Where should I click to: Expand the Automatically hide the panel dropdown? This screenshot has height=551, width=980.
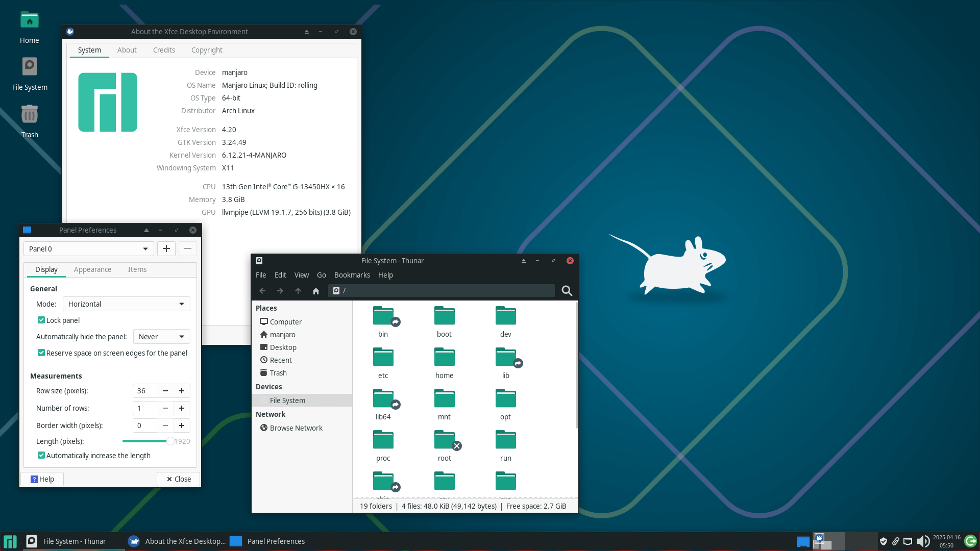[x=161, y=337]
